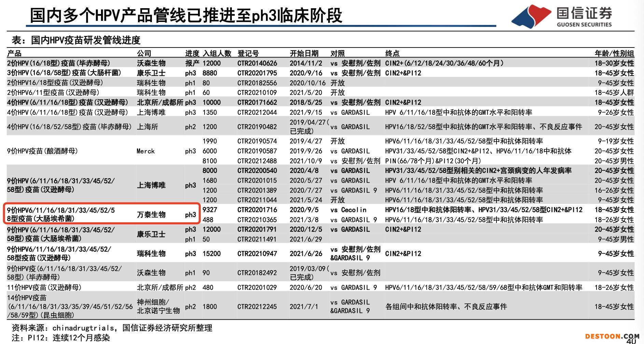The height and width of the screenshot is (344, 644).
Task: Select the 年龄/性别组 column header
Action: pos(614,53)
